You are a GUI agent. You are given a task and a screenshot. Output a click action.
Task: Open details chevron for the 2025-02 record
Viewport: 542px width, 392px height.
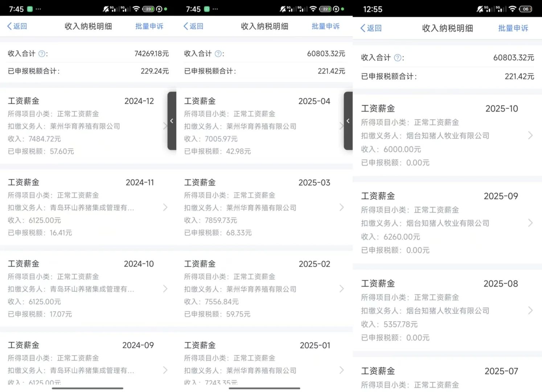341,289
